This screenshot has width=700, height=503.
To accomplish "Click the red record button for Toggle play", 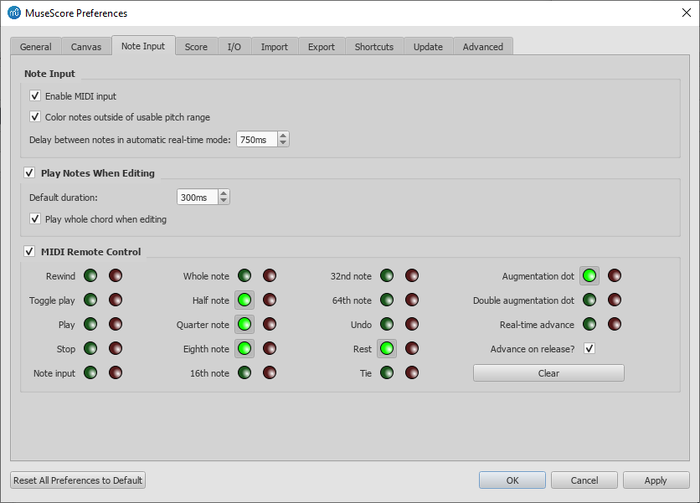I will [115, 300].
